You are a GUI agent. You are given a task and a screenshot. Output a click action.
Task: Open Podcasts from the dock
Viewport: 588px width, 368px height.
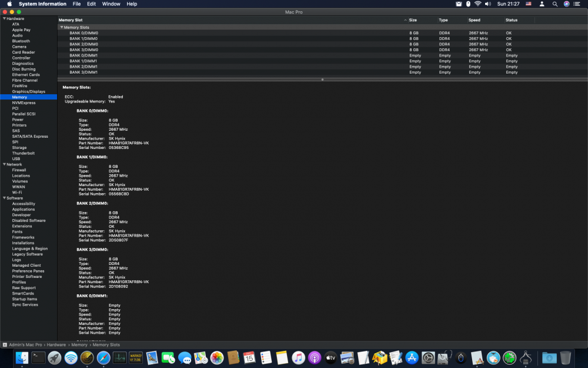315,357
